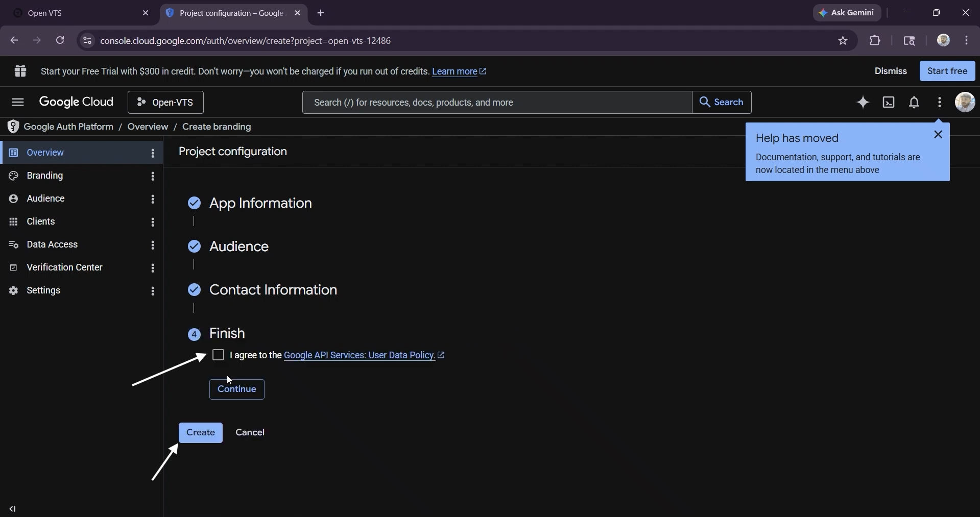980x517 pixels.
Task: Open the Google Cloud navigation hamburger menu
Action: coord(18,103)
